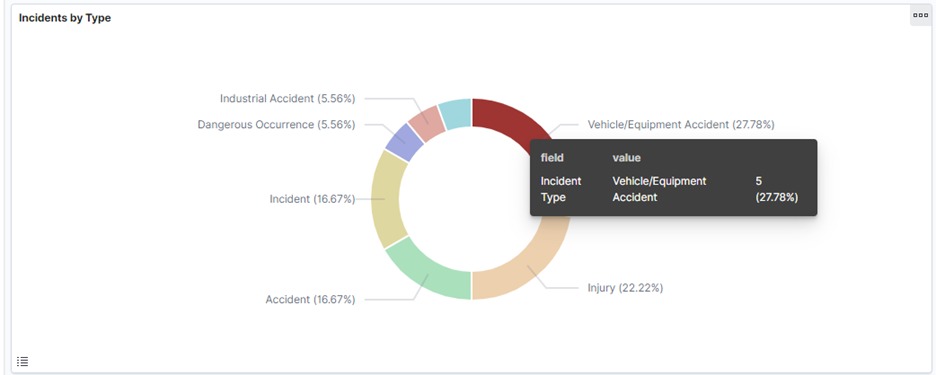Click the purple Dangerous Occurrence slice
The width and height of the screenshot is (936, 375).
(x=404, y=143)
